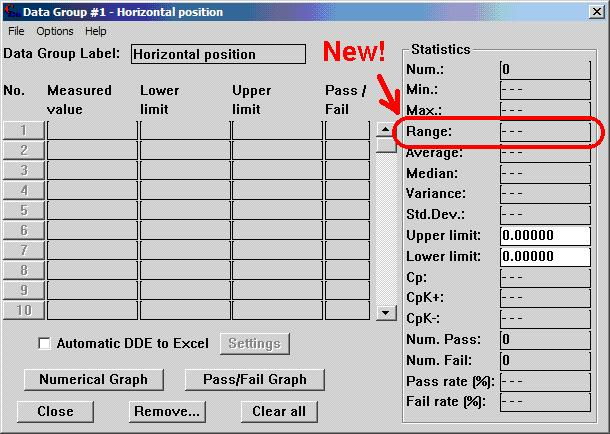The height and width of the screenshot is (434, 610).
Task: Enable Automatic DDE to Excel checkbox
Action: [44, 343]
